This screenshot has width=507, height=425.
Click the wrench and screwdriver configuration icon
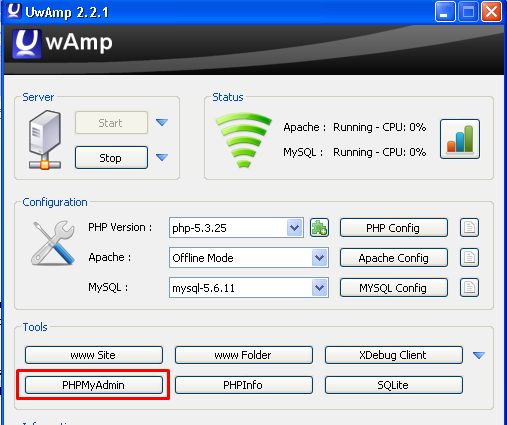coord(53,243)
